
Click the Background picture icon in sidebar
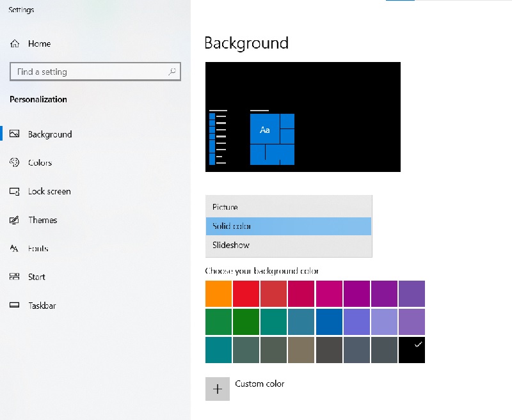(x=15, y=134)
